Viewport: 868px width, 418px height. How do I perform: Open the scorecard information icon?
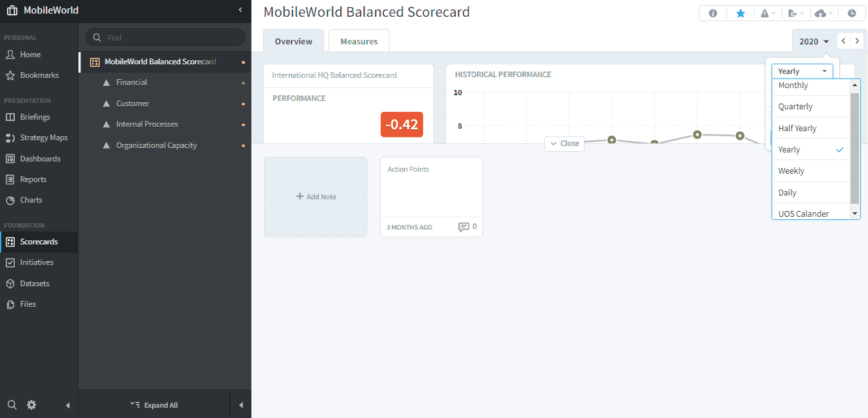coord(712,14)
